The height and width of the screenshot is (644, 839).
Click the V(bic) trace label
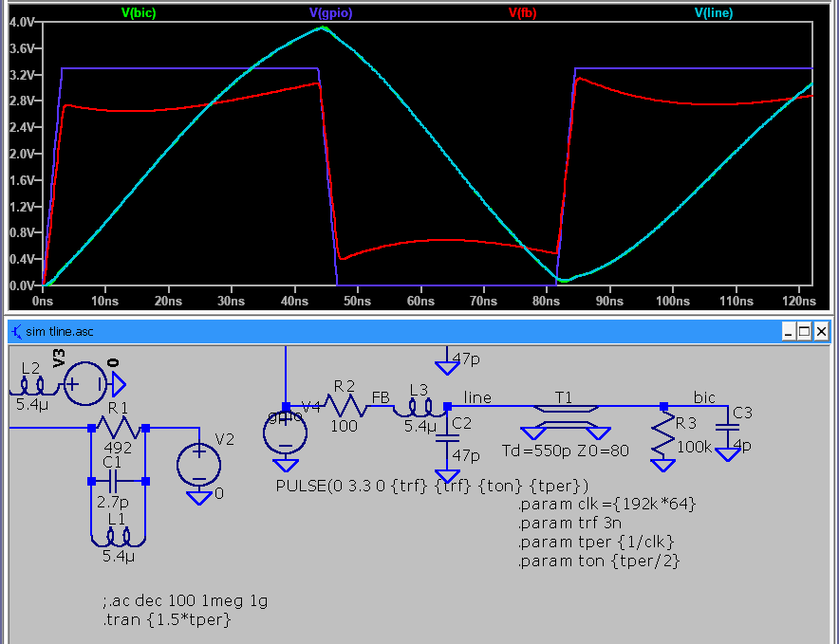pyautogui.click(x=139, y=13)
